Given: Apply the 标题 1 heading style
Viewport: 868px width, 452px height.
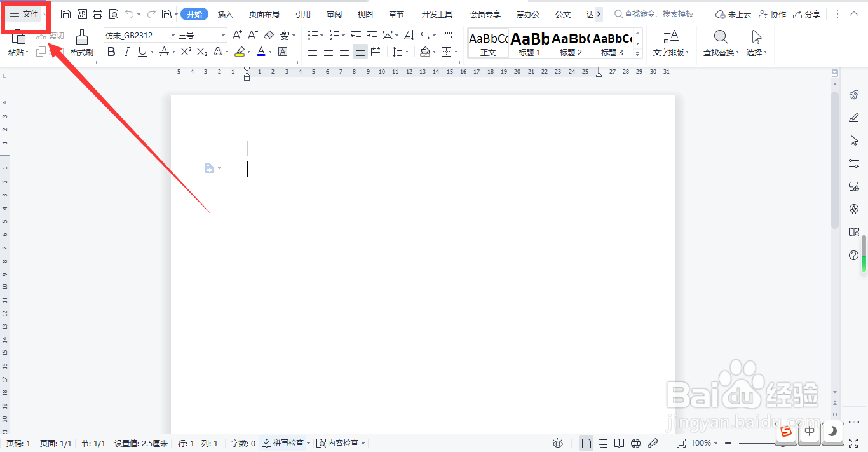Looking at the screenshot, I should (529, 43).
